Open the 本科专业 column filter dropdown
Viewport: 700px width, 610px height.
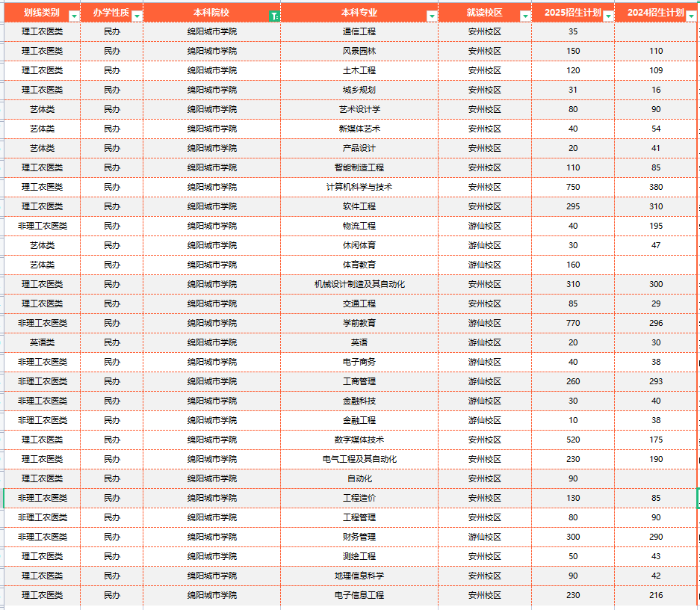(432, 16)
